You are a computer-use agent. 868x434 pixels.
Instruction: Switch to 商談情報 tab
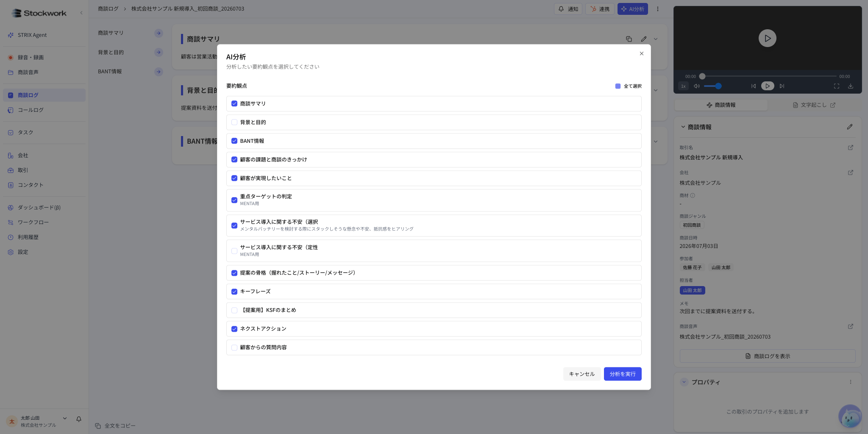[x=721, y=105]
